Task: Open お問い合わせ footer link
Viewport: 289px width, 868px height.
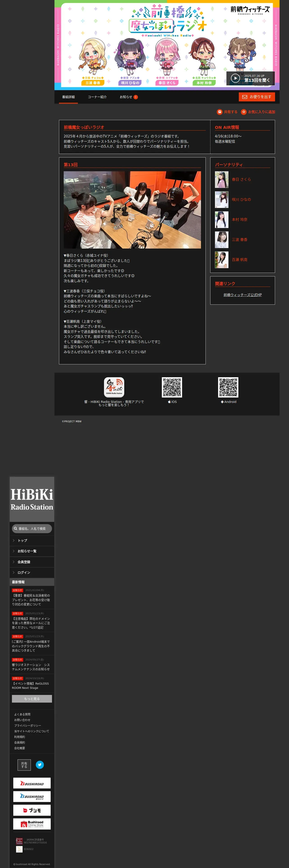Action: coord(22,720)
